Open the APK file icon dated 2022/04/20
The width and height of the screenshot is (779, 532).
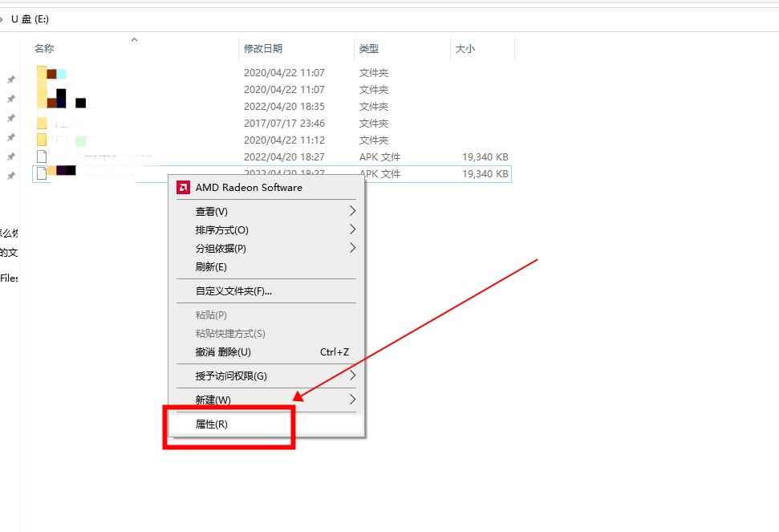[x=42, y=156]
